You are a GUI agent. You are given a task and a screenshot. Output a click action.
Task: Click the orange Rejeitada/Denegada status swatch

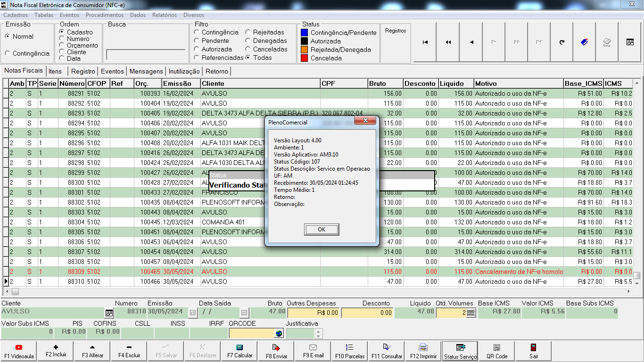tap(304, 49)
